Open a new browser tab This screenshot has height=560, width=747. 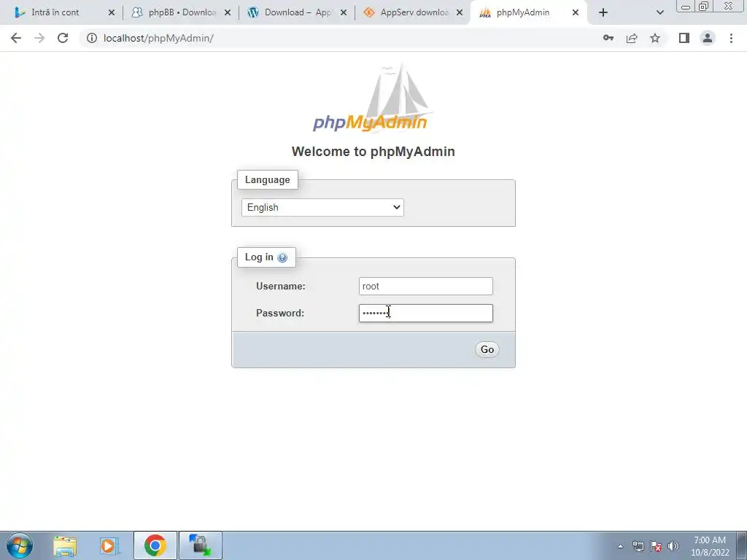point(603,13)
